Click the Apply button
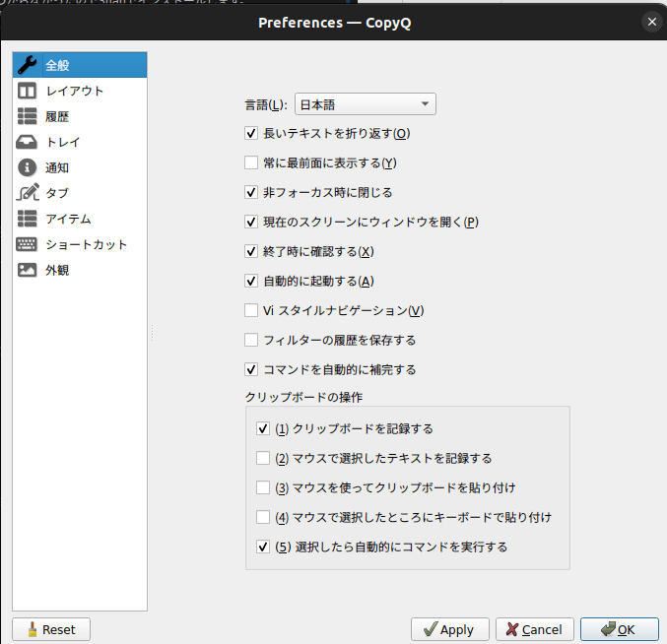The height and width of the screenshot is (644, 667). [x=450, y=629]
